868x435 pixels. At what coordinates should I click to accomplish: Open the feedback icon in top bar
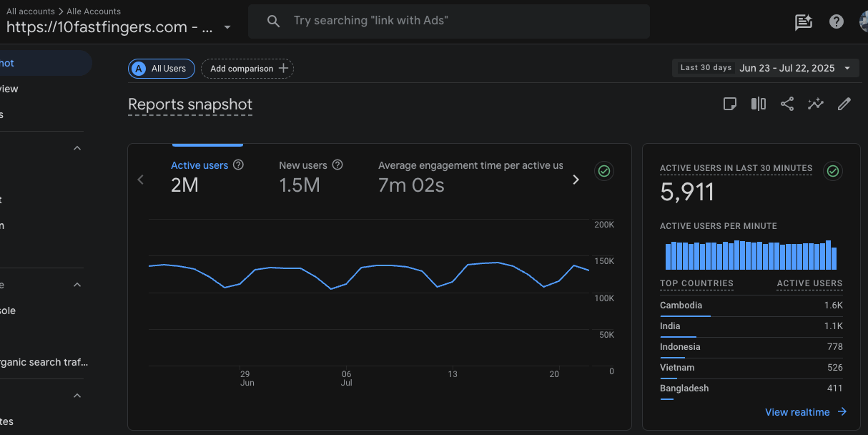(x=804, y=21)
